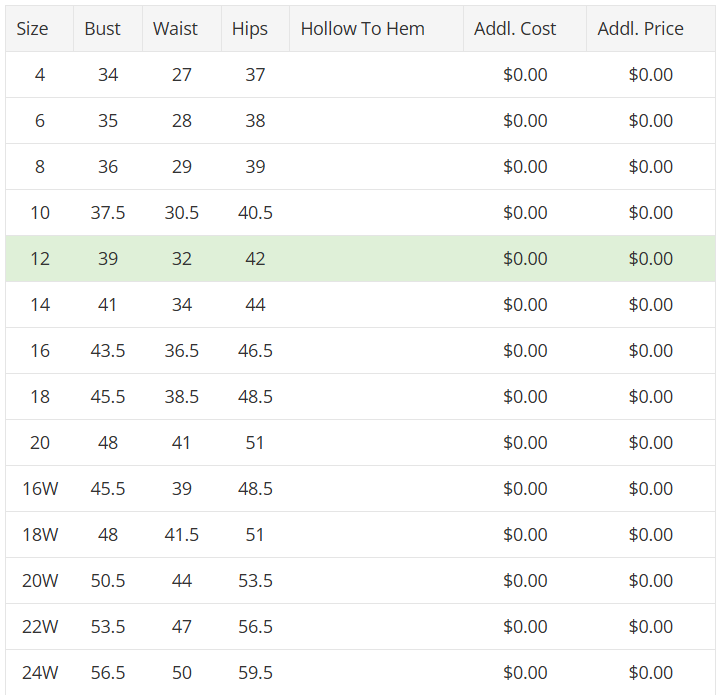
Task: Click Addl. Cost $0.00 for size 14
Action: coord(525,304)
